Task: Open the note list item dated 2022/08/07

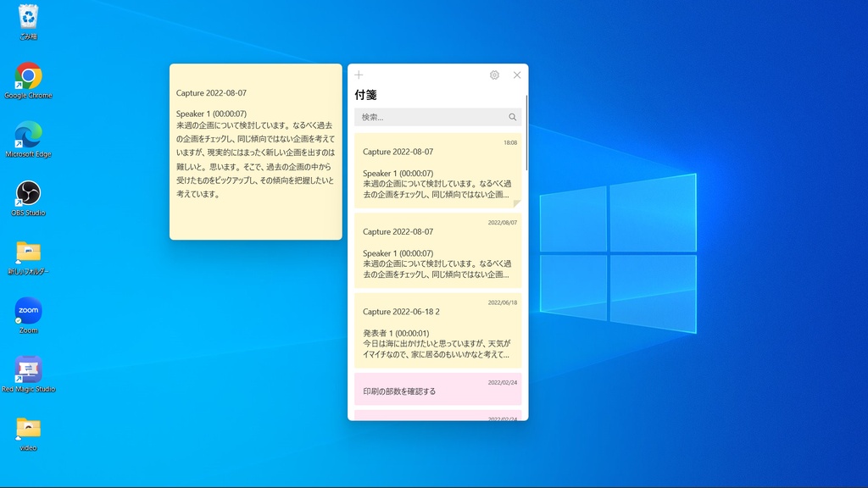Action: 438,251
